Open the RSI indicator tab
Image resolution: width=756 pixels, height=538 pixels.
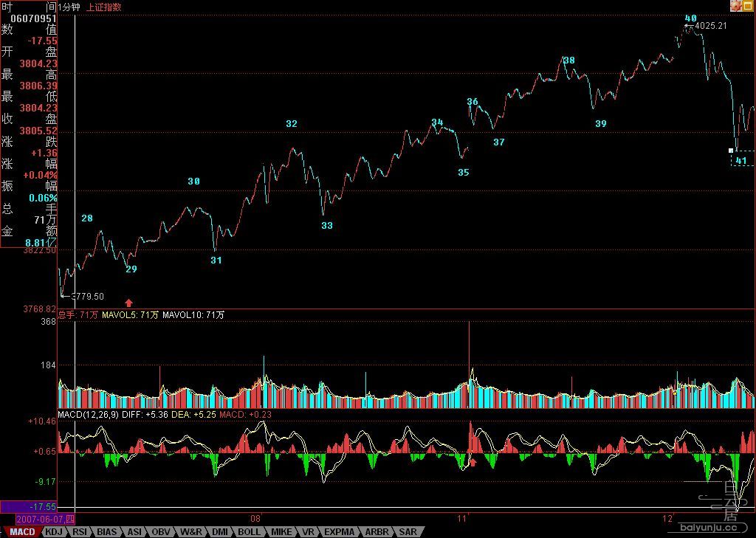79,532
